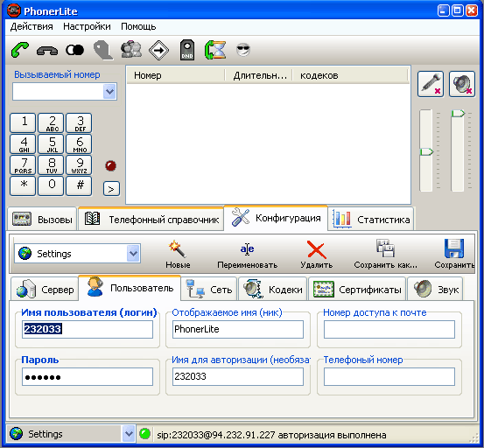
Task: Open the Сервер settings tab
Action: pos(45,290)
